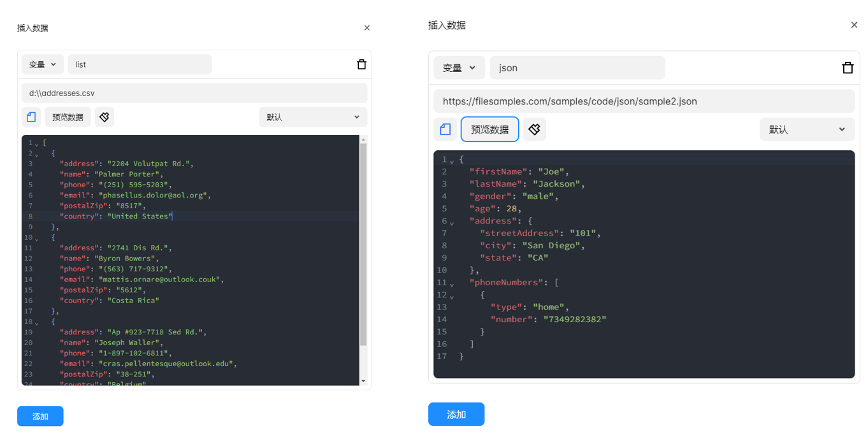Click file icon below d:\\addresses.csv path

point(31,117)
